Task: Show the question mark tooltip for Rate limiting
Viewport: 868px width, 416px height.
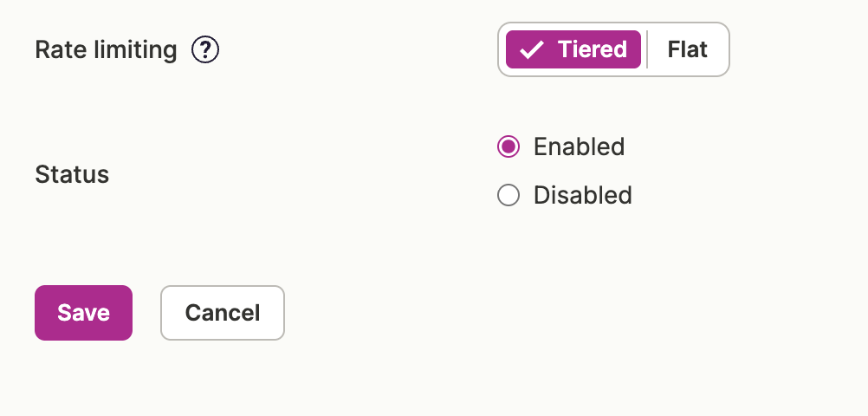Action: pos(205,50)
